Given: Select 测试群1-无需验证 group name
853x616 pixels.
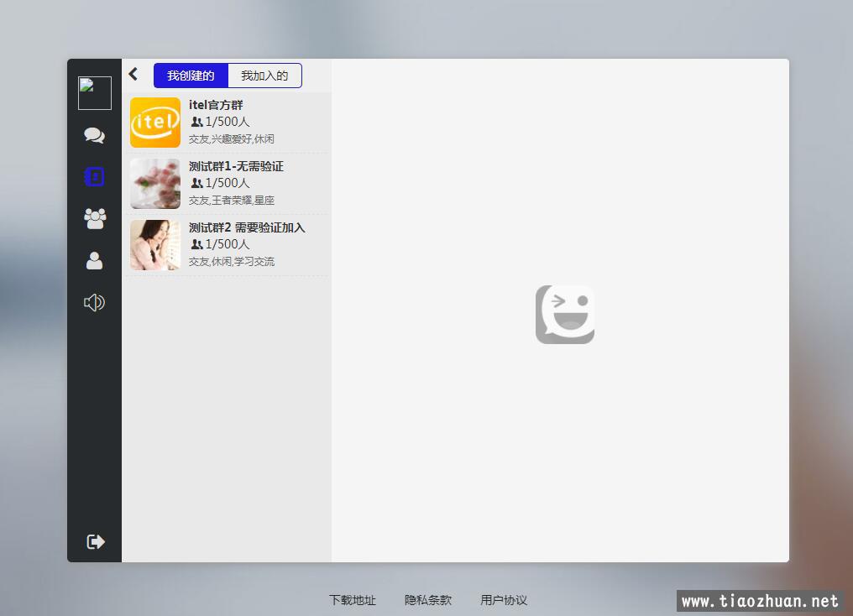Looking at the screenshot, I should coord(236,166).
